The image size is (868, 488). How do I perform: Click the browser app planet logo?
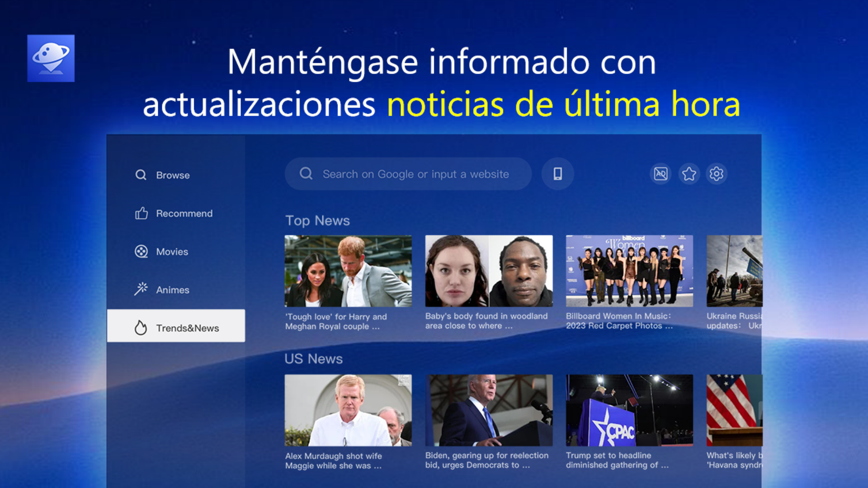51,58
